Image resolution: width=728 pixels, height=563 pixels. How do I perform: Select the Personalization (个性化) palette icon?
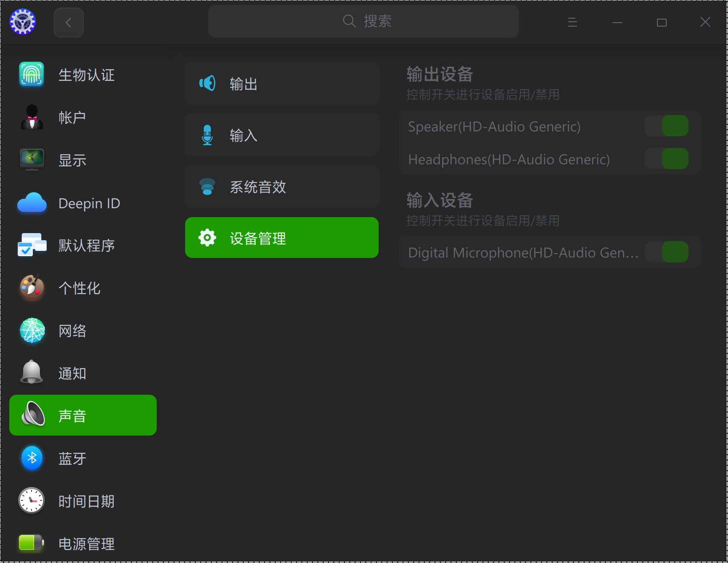tap(32, 288)
